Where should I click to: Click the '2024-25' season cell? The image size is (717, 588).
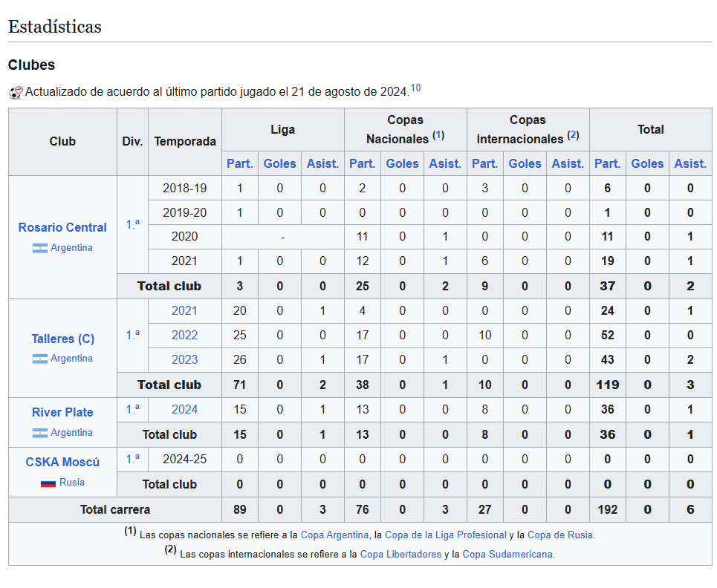185,459
